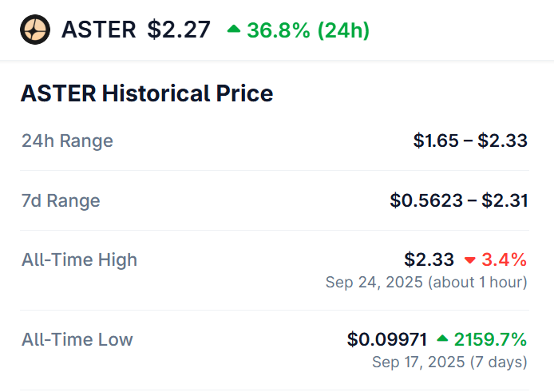Click the green up arrow beside 36.8%
This screenshot has height=392, width=554.
(233, 30)
